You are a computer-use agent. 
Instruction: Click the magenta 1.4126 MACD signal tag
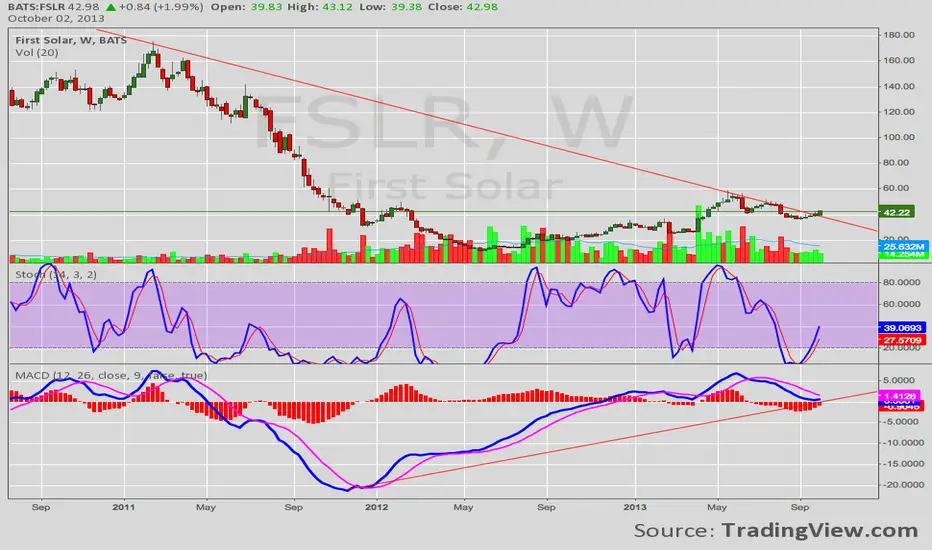tap(900, 396)
